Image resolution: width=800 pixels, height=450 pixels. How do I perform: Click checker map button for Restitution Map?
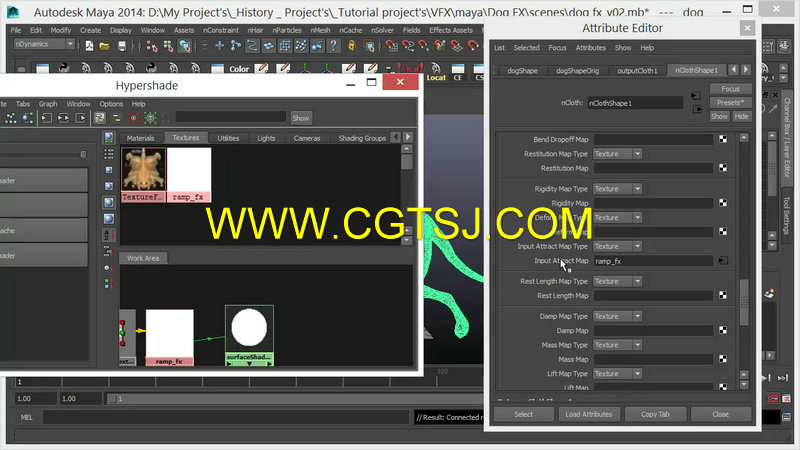pos(723,168)
